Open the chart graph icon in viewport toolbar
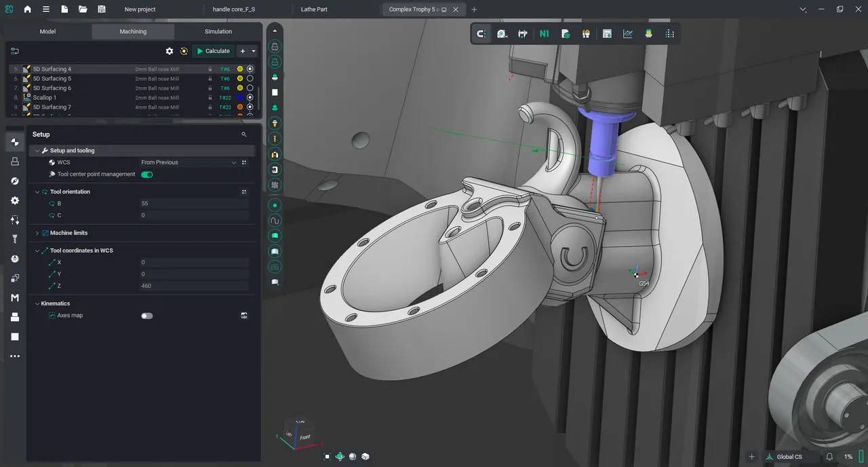 coord(628,34)
